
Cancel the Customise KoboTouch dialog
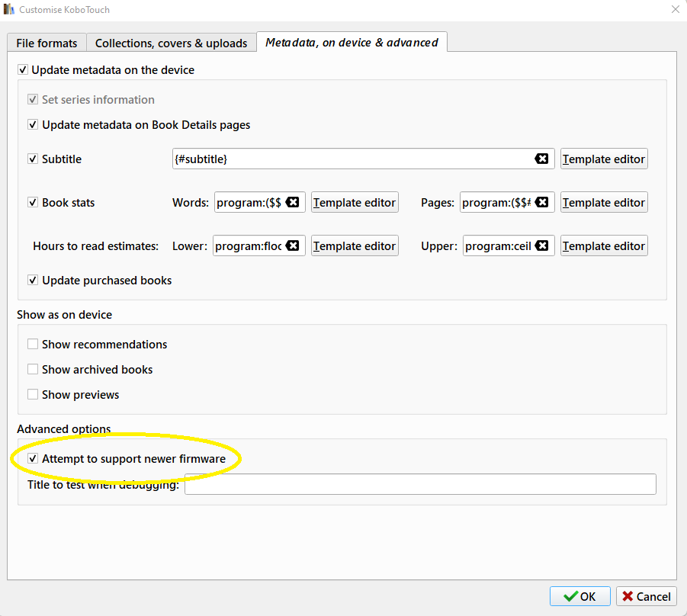pos(647,596)
